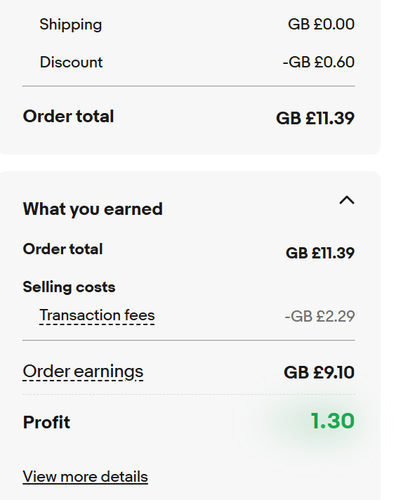396x500 pixels.
Task: Click the large GB £11.39 total in top card
Action: pyautogui.click(x=315, y=118)
